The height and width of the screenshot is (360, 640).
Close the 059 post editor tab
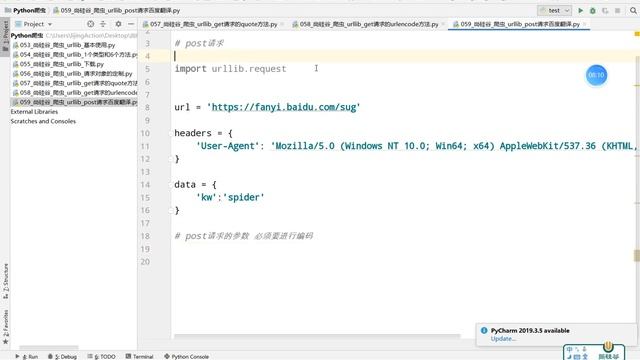pos(584,24)
